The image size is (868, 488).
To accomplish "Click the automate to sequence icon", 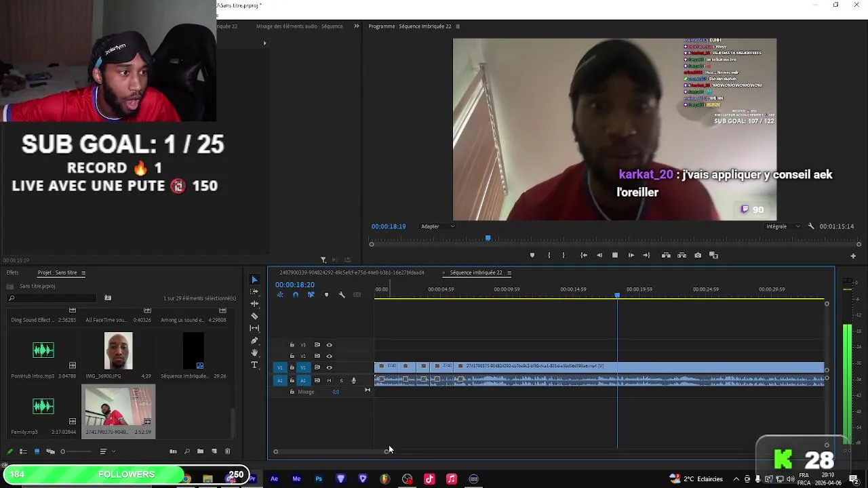I will coord(173,451).
